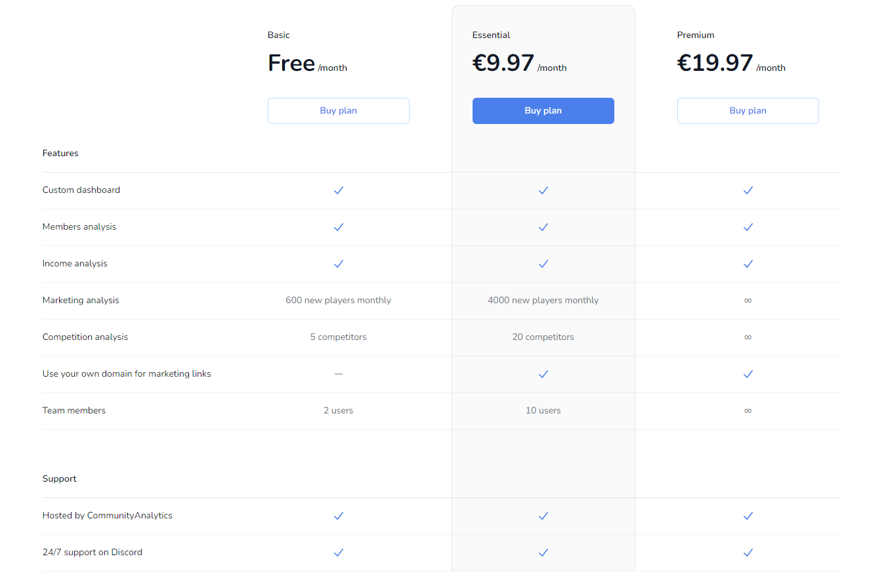Click the Essential plan Buy plan button
This screenshot has width=869, height=588.
click(543, 111)
